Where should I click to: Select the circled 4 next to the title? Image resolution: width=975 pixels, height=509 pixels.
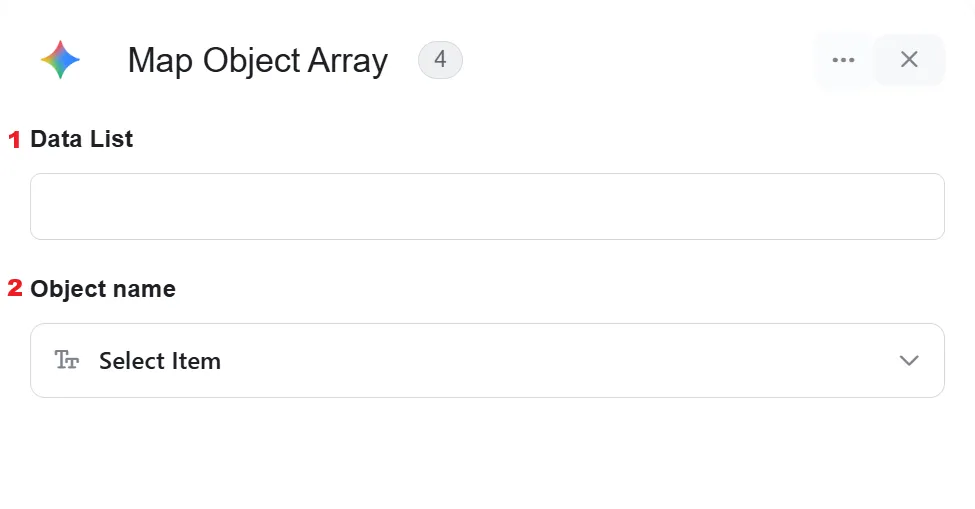coord(440,60)
